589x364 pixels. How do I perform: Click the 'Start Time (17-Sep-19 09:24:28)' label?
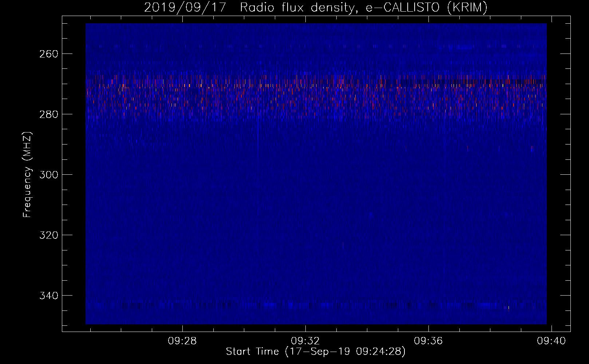pos(316,352)
